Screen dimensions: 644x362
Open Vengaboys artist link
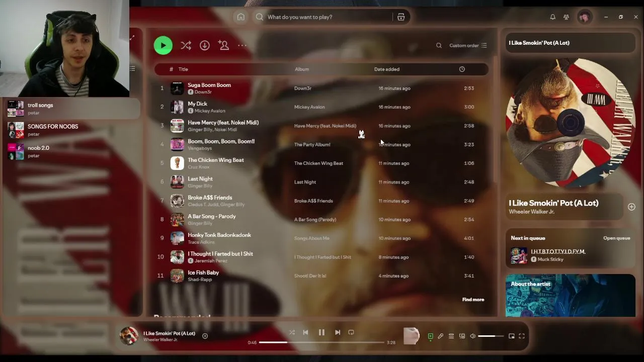coord(200,148)
